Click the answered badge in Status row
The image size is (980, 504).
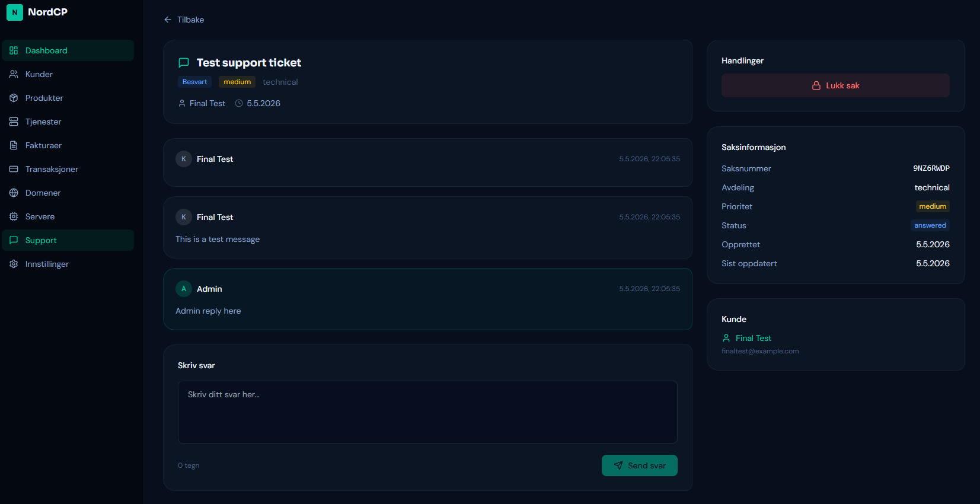[x=930, y=225]
